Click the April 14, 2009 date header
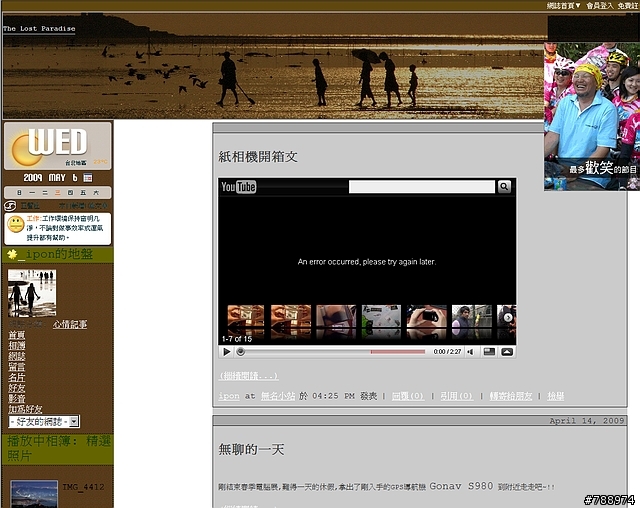Image resolution: width=640 pixels, height=508 pixels. [587, 421]
